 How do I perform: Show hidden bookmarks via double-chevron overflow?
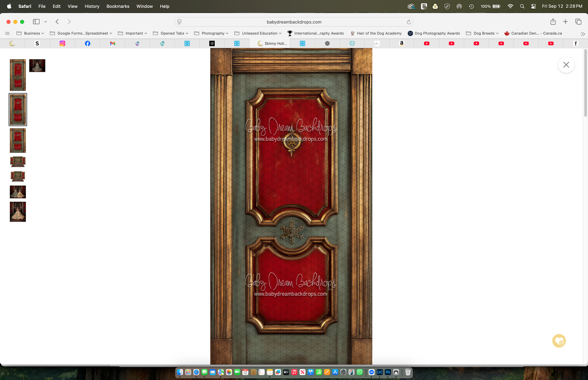click(x=583, y=34)
